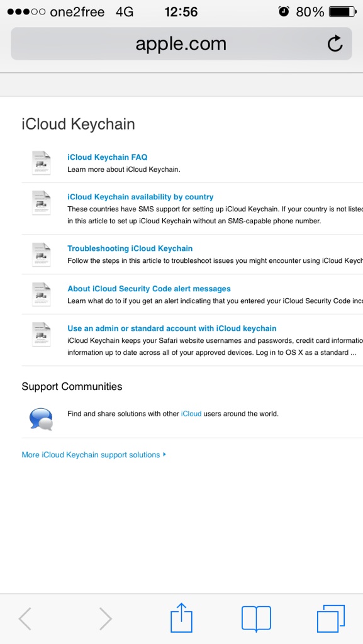Go back with the left arrow
Viewport: 363px width, 644px height.
[25, 619]
